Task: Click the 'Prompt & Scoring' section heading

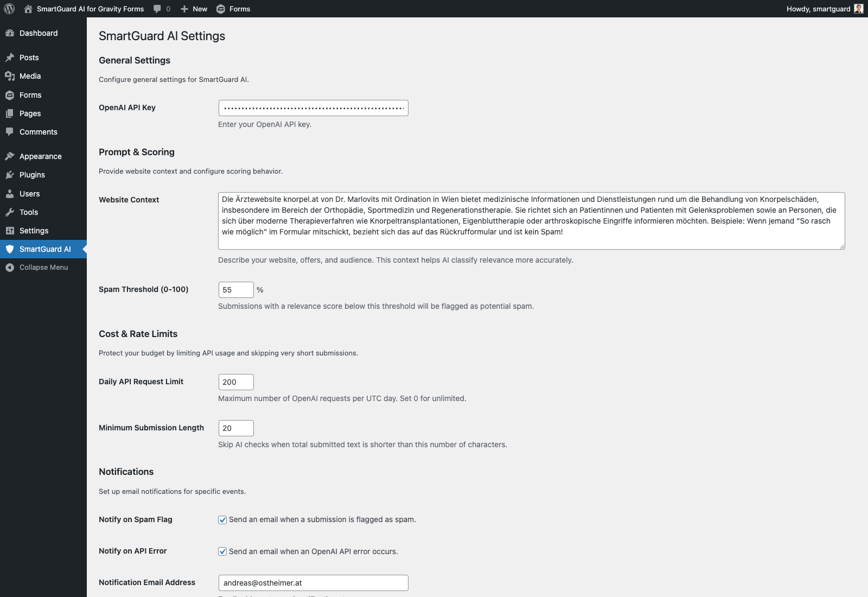Action: click(137, 152)
